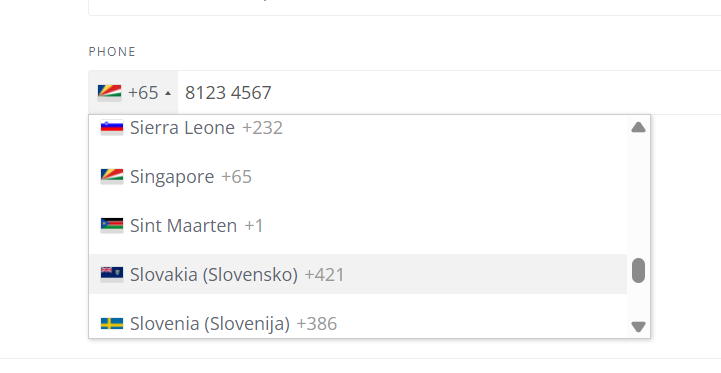This screenshot has width=721, height=373.
Task: Click the flag icon next to Singapore
Action: [112, 177]
